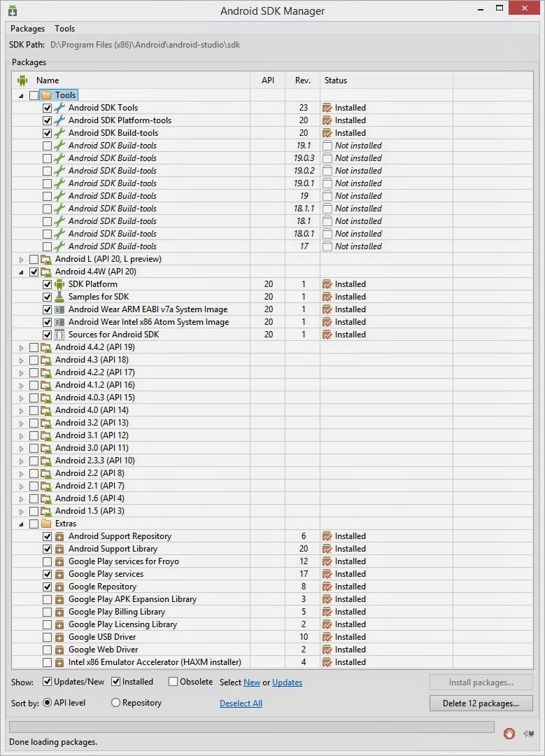
Task: Click the Install packages button
Action: pyautogui.click(x=481, y=682)
